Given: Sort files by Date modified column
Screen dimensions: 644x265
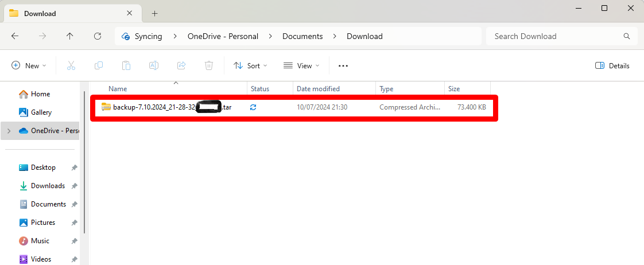Looking at the screenshot, I should click(318, 89).
